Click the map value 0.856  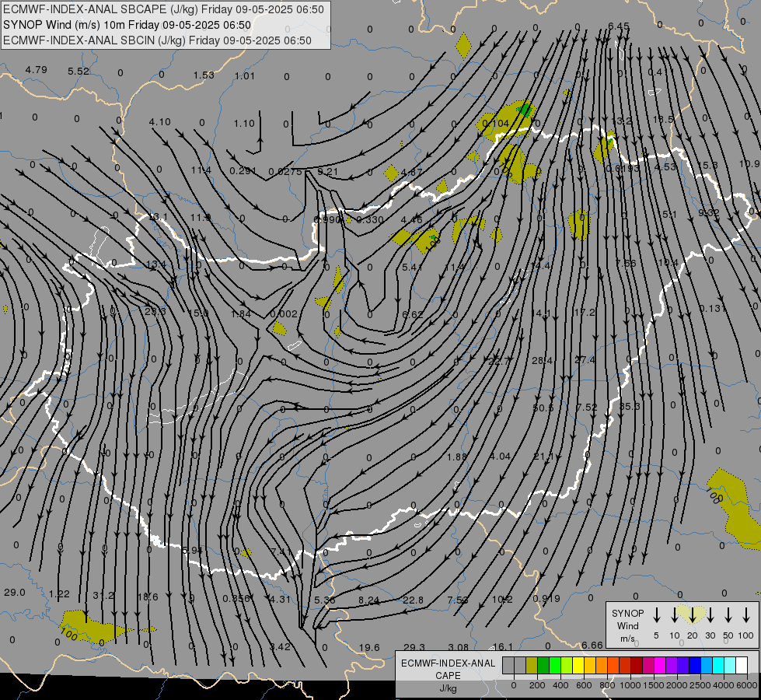tap(236, 598)
